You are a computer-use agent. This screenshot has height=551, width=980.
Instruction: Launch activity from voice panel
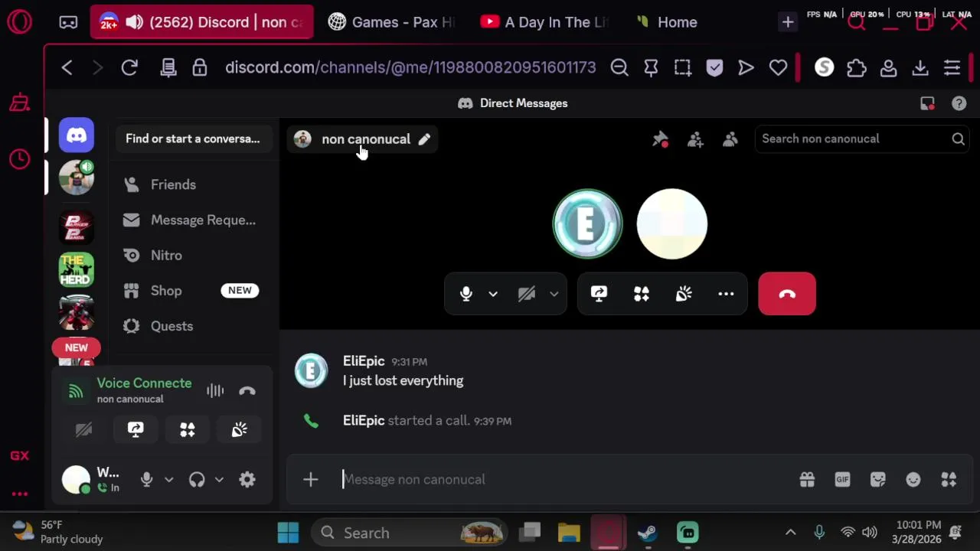188,430
